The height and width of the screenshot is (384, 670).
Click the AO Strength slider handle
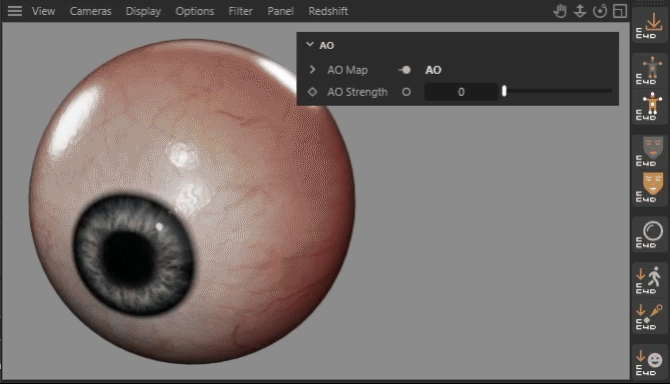[504, 91]
